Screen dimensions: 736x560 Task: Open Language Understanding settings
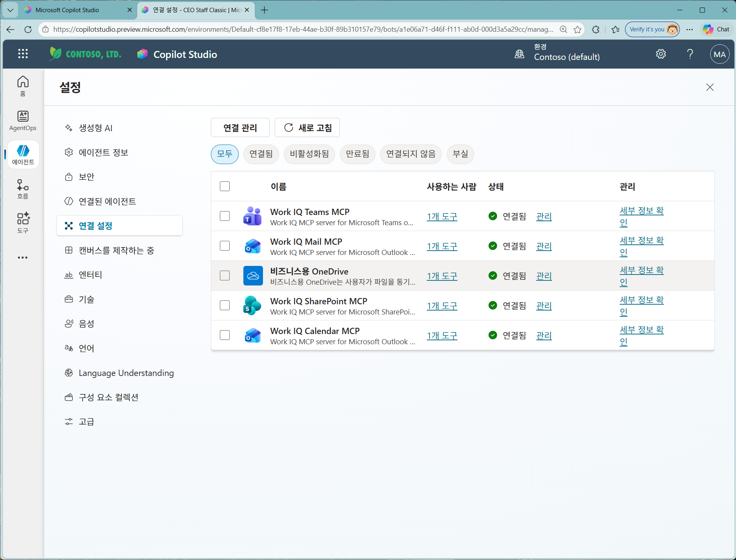tap(120, 373)
